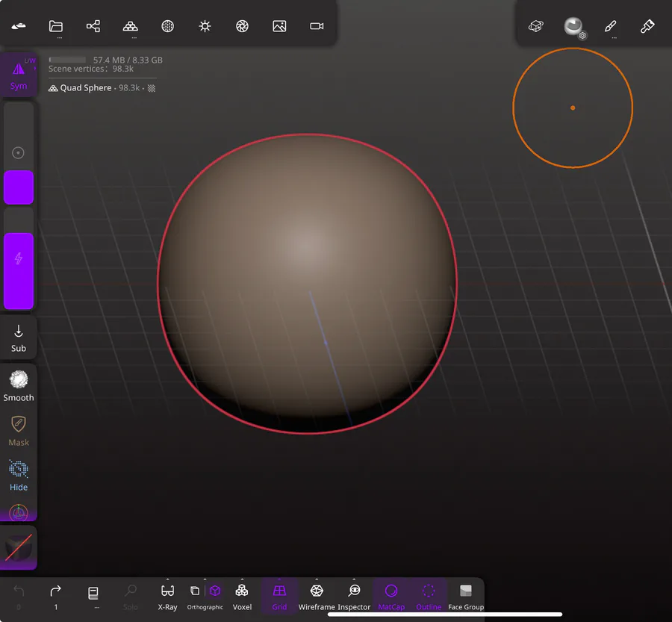Open the history list icon
The width and height of the screenshot is (672, 622).
pos(93,594)
